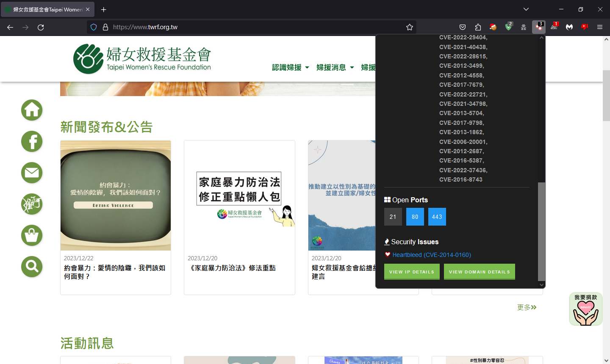Open the puzzle-piece Extensions menu
Image resolution: width=610 pixels, height=364 pixels.
[478, 27]
